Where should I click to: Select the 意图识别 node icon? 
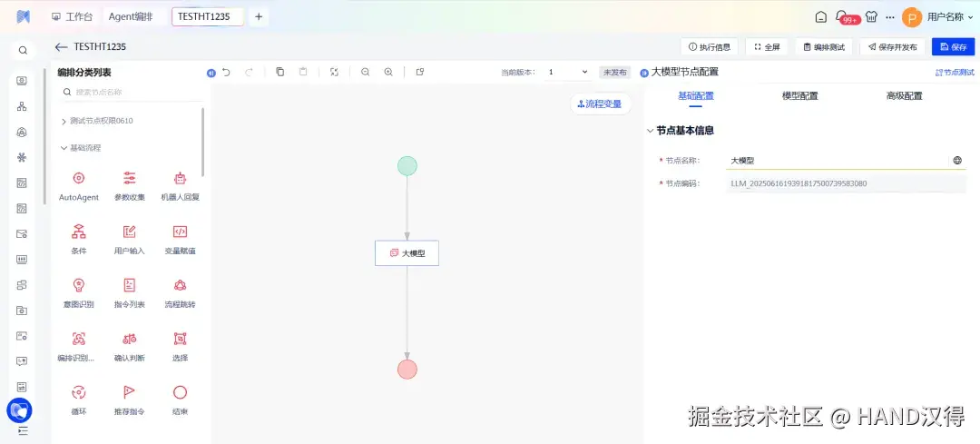[x=79, y=286]
